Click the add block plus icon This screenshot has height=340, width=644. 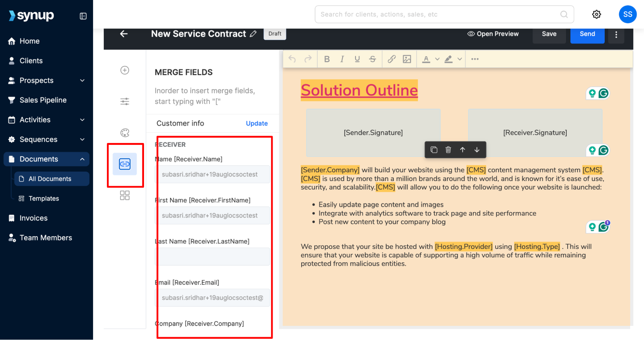coord(125,70)
